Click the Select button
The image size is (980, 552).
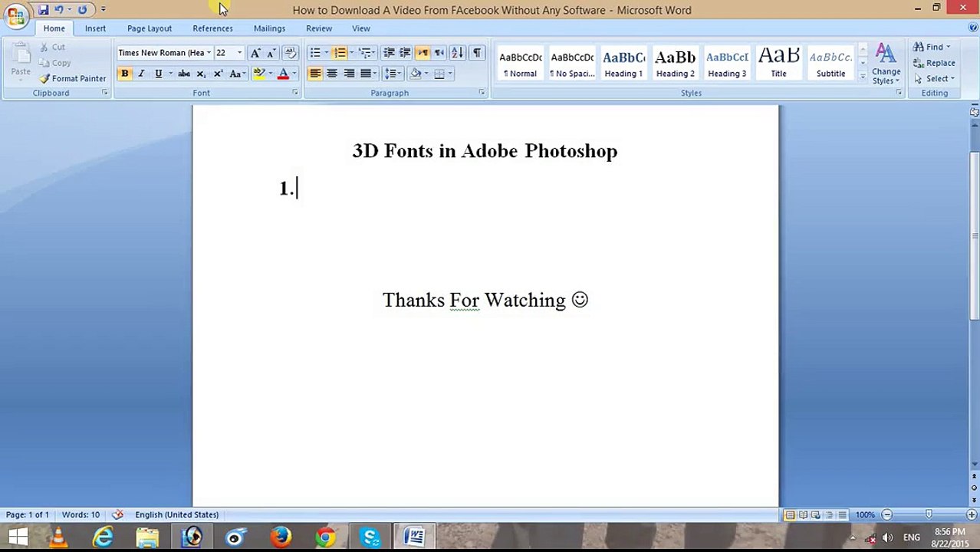coord(934,79)
